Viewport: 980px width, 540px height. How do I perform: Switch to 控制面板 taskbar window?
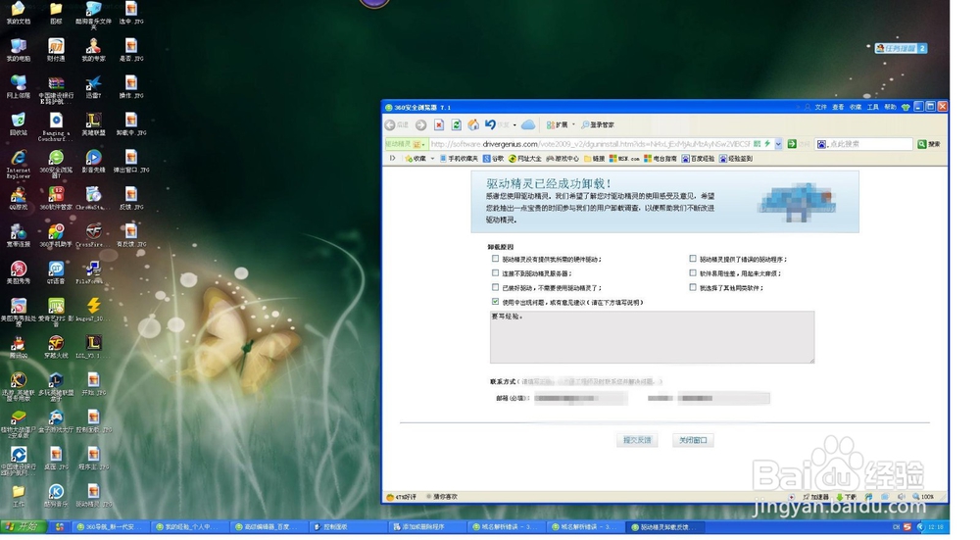(x=347, y=527)
